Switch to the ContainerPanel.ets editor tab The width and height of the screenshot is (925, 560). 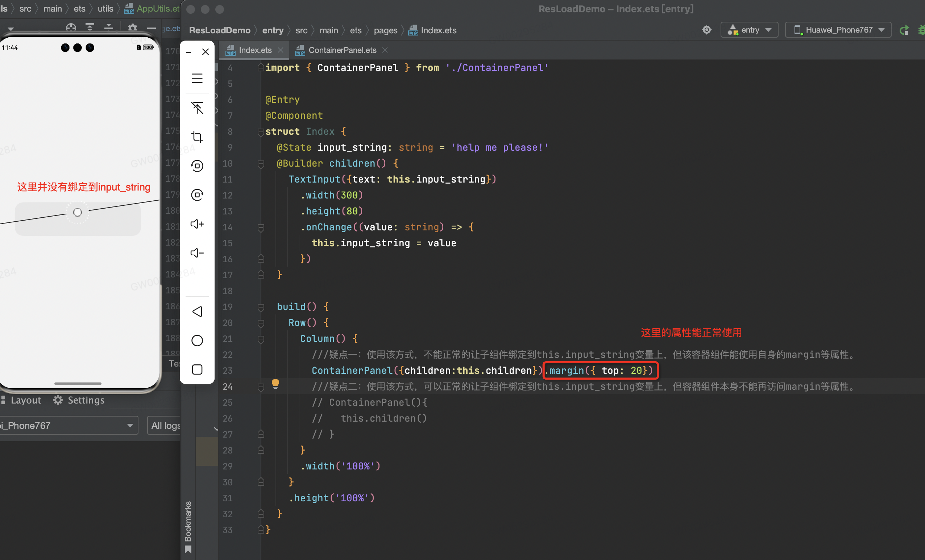point(342,50)
